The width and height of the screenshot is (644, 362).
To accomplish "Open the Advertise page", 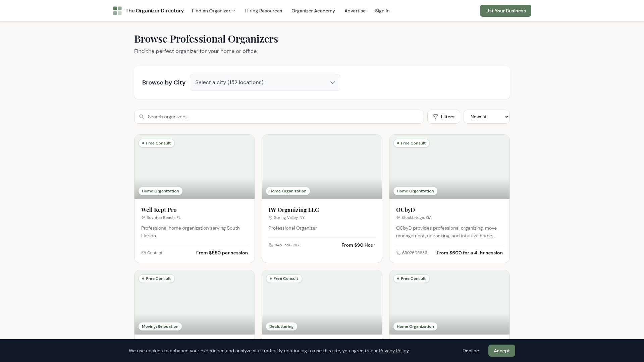I will point(355,11).
